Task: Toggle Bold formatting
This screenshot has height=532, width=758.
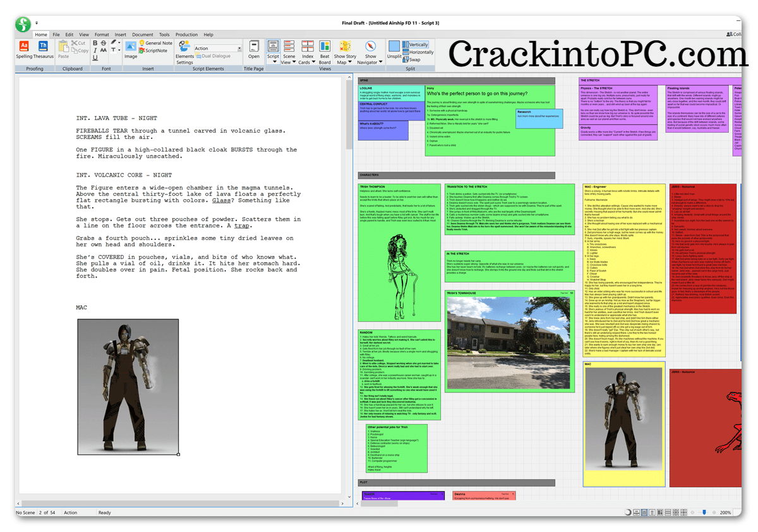Action: click(95, 43)
